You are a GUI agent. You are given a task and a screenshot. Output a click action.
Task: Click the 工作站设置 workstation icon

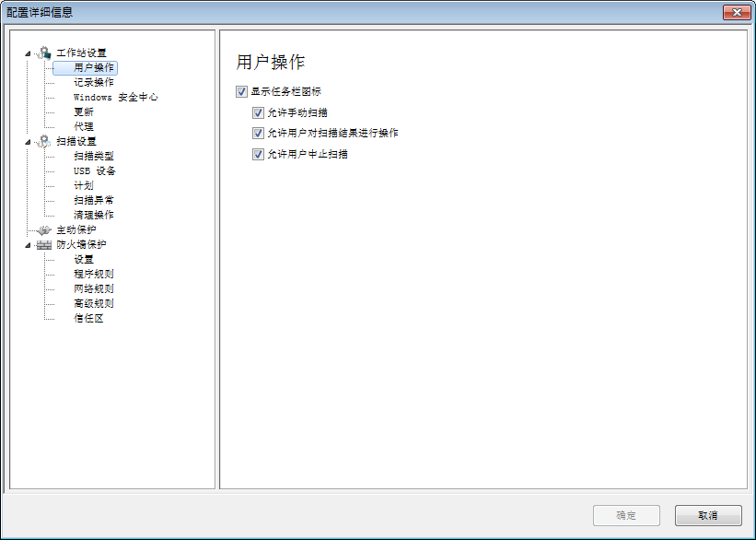click(x=43, y=53)
